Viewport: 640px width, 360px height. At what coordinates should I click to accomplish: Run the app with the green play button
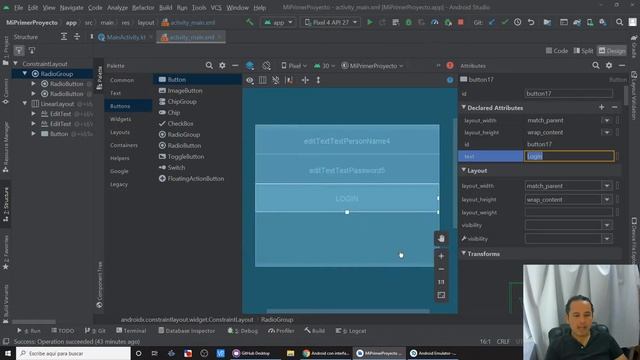370,22
